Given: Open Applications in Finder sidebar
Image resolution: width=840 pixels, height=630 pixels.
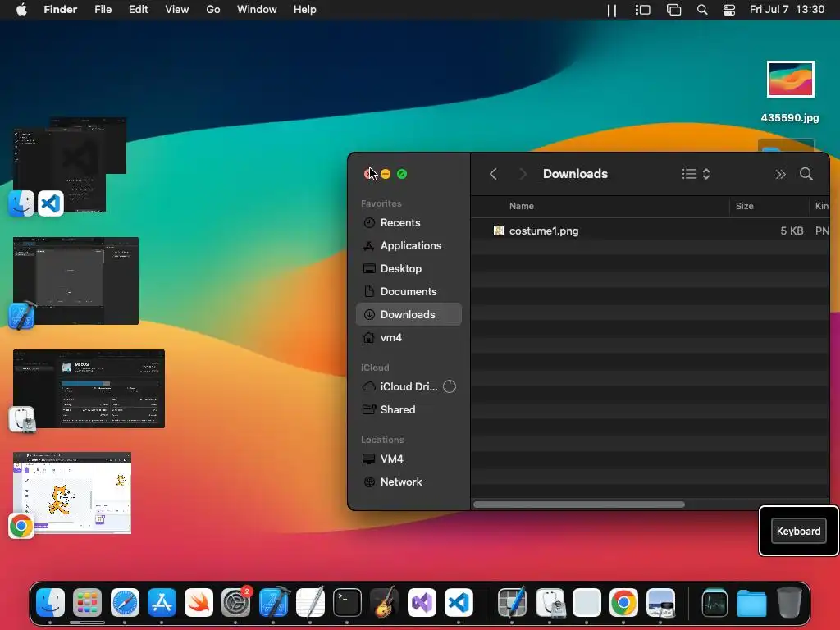Looking at the screenshot, I should click(x=409, y=246).
